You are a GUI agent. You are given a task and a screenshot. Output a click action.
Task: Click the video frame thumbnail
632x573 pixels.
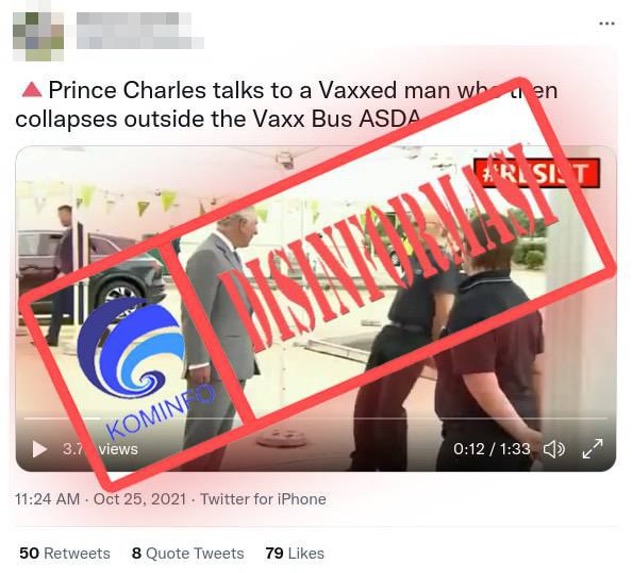(x=316, y=308)
